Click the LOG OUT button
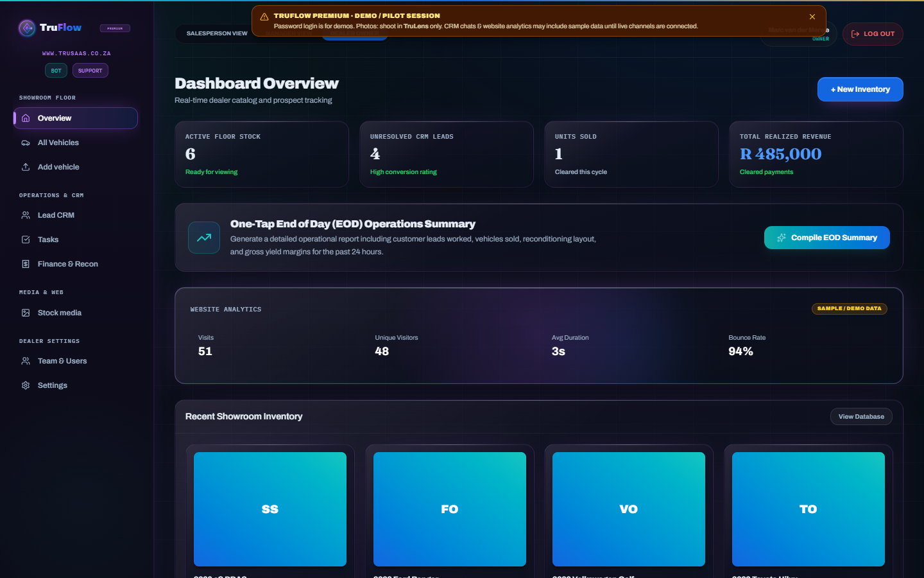Viewport: 924px width, 578px height. (x=873, y=34)
